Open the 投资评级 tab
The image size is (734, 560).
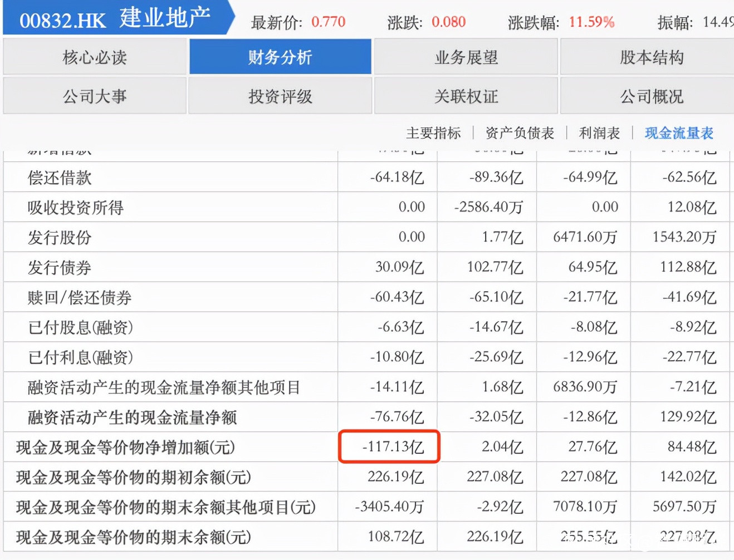280,96
